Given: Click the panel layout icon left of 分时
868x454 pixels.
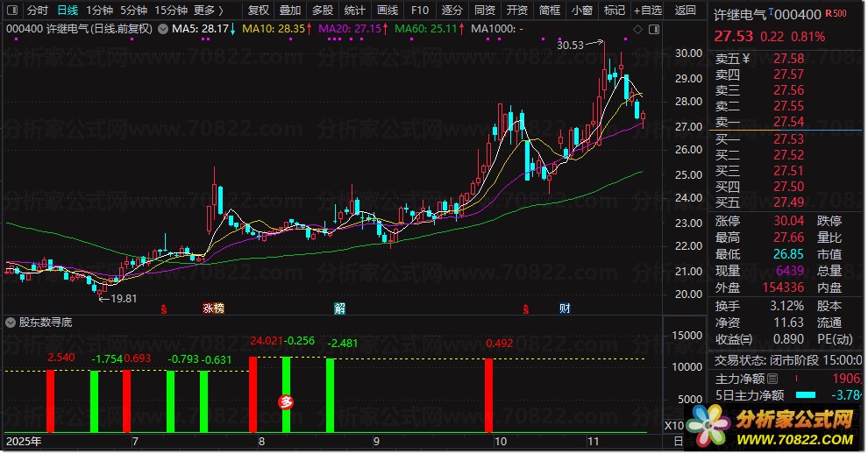Looking at the screenshot, I should 12,10.
